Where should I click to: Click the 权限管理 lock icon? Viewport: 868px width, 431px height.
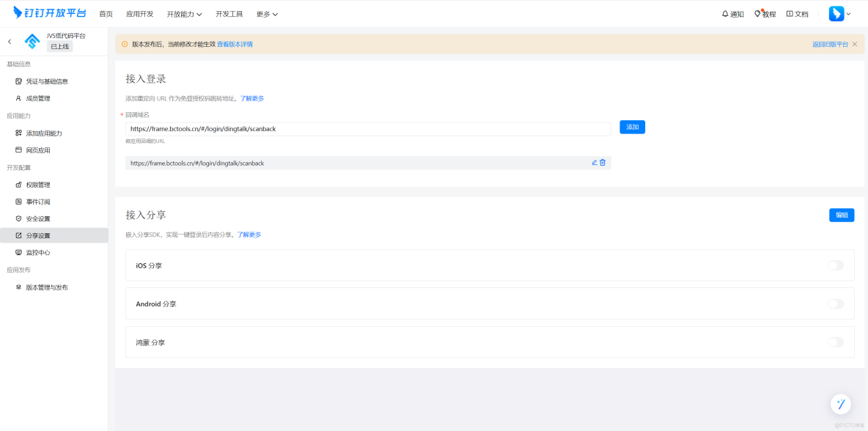(18, 185)
